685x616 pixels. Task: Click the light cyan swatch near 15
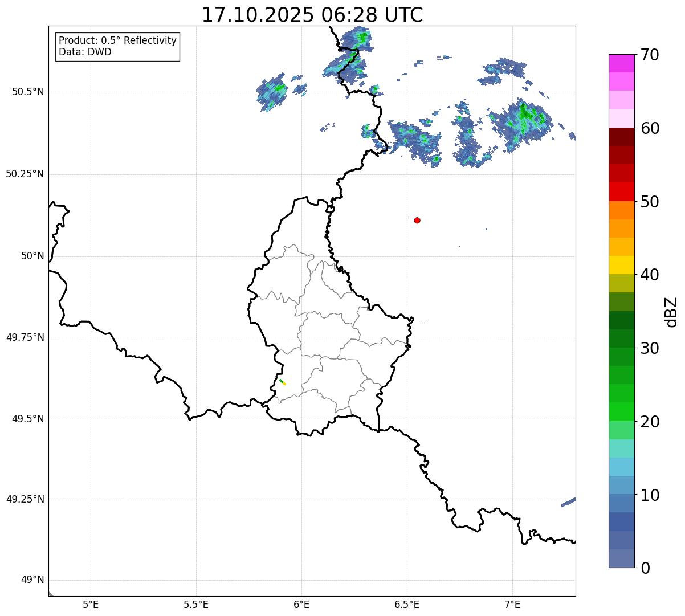pos(621,448)
